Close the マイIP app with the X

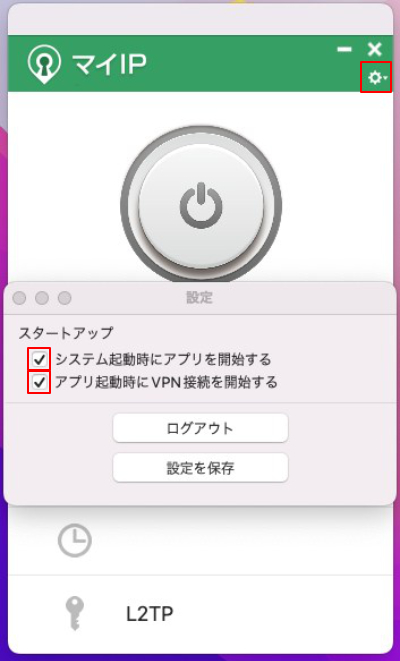[374, 50]
